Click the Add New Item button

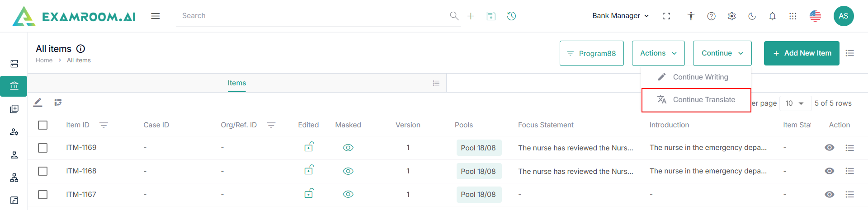point(801,53)
